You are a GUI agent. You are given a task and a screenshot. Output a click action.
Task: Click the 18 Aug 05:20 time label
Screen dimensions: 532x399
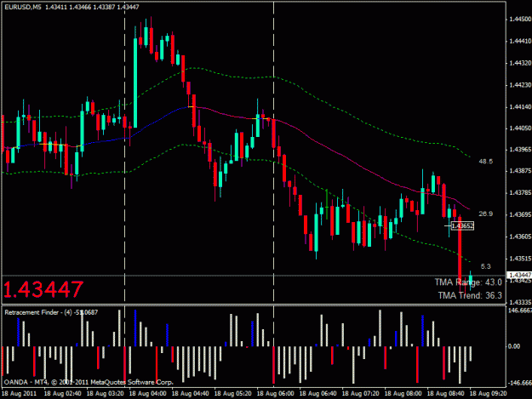(x=232, y=393)
